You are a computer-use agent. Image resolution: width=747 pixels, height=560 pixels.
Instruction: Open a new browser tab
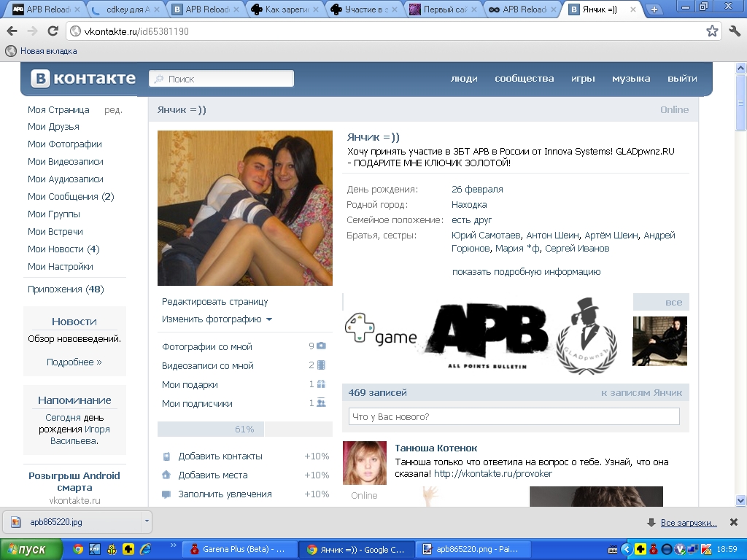click(654, 9)
